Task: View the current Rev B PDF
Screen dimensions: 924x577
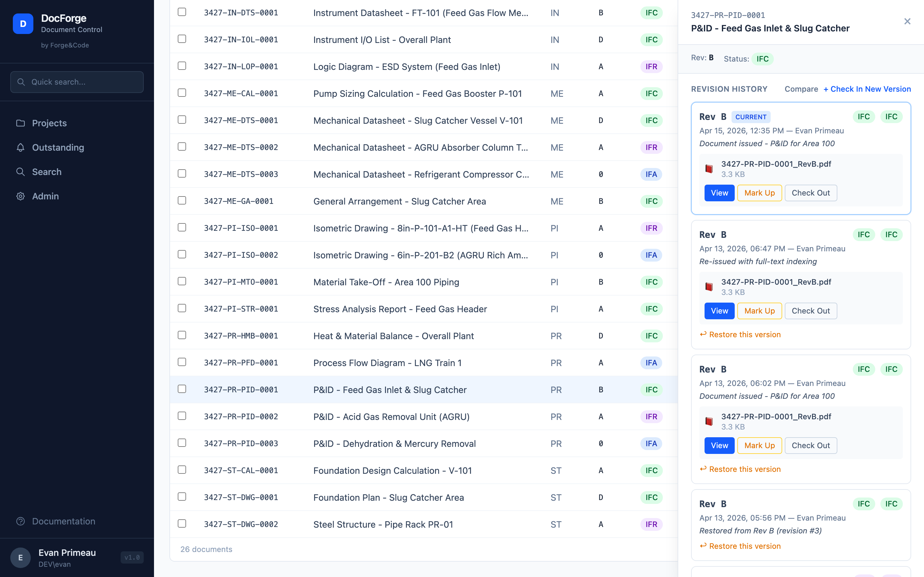Action: (x=719, y=193)
